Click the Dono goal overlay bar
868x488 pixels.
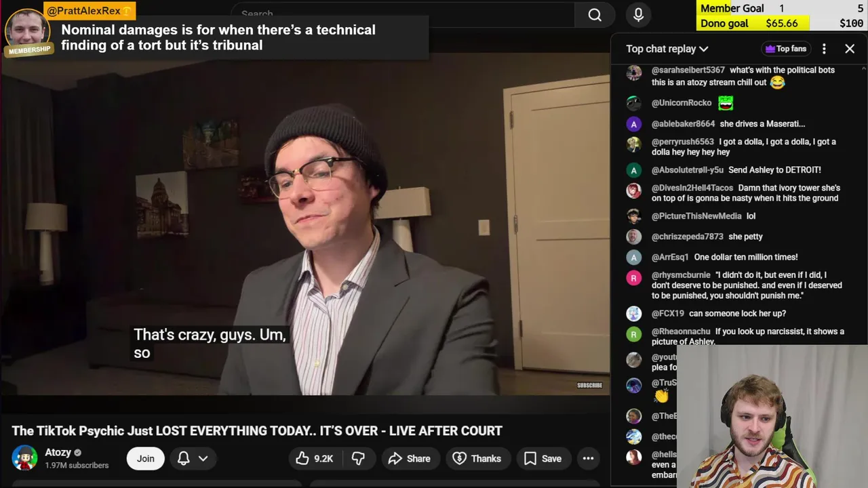point(781,23)
